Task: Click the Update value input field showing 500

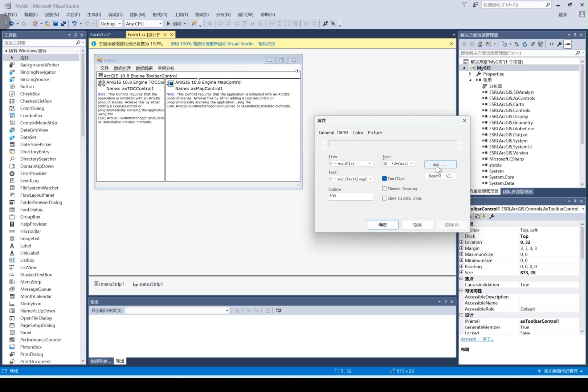Action: tap(351, 196)
